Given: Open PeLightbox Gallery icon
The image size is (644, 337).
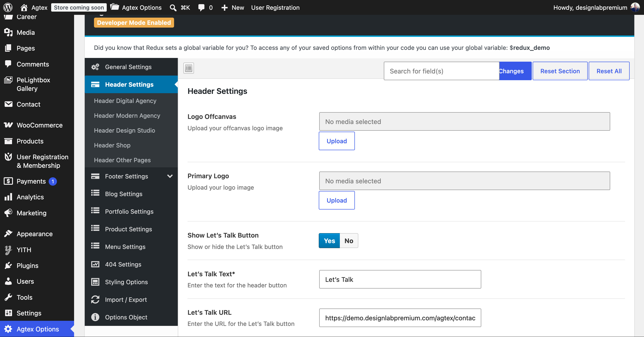Looking at the screenshot, I should coord(8,80).
